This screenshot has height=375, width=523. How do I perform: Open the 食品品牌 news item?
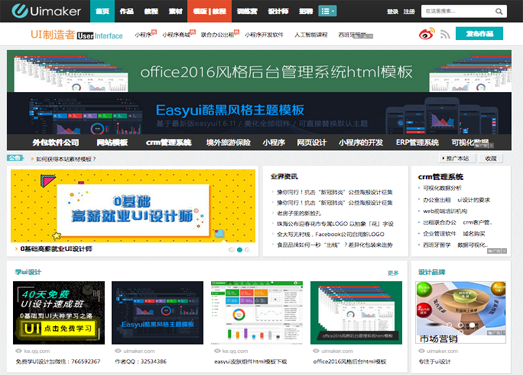[x=335, y=245]
